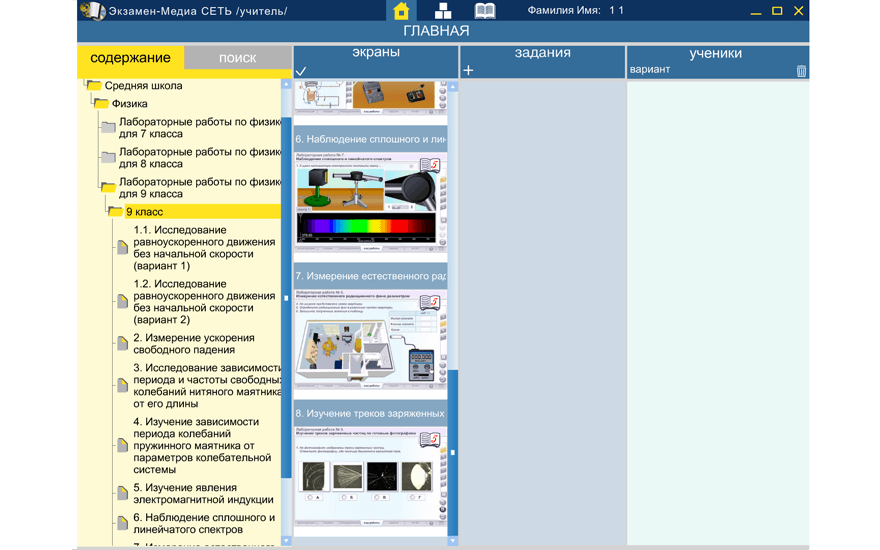Open lab 1.1 Исследование равноускоренного движения (вариант 1)
The height and width of the screenshot is (550, 880).
(204, 248)
